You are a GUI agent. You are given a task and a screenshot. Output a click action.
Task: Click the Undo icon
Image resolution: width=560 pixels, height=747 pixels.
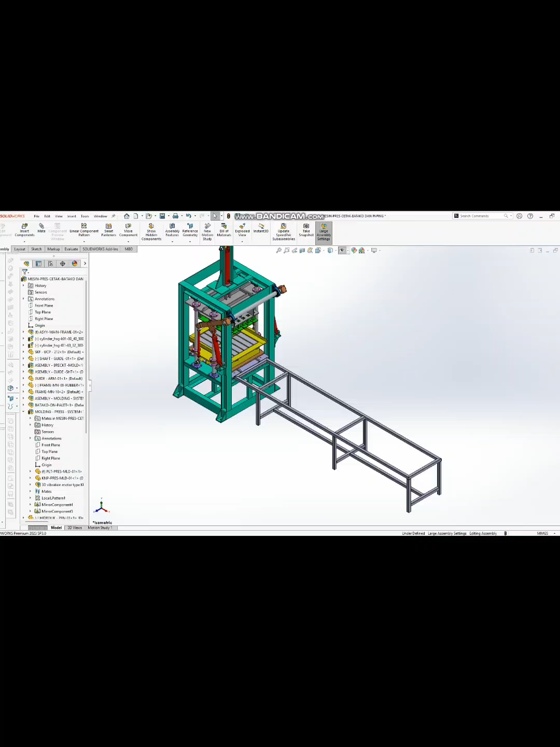(189, 216)
